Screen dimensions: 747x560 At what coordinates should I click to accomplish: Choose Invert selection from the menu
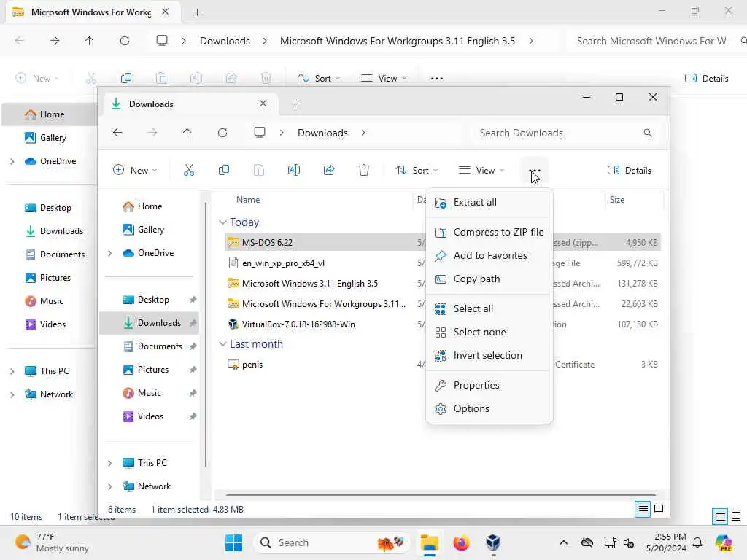(x=489, y=355)
